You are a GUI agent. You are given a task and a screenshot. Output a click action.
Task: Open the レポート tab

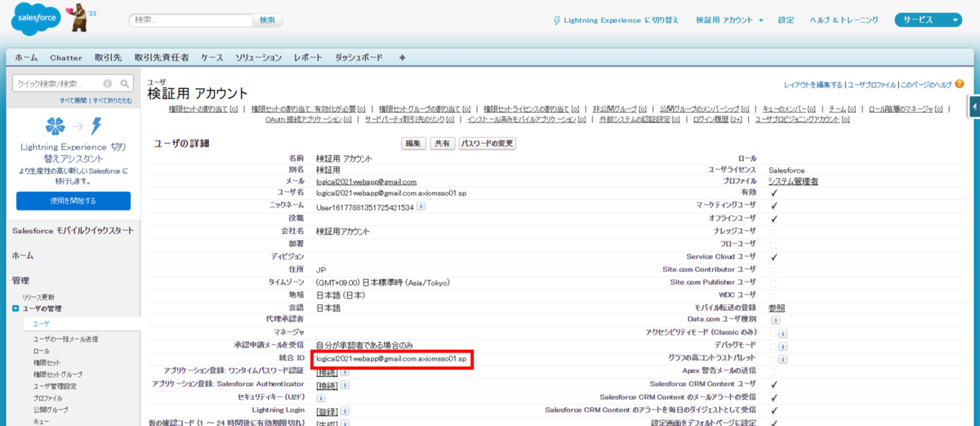click(x=308, y=58)
